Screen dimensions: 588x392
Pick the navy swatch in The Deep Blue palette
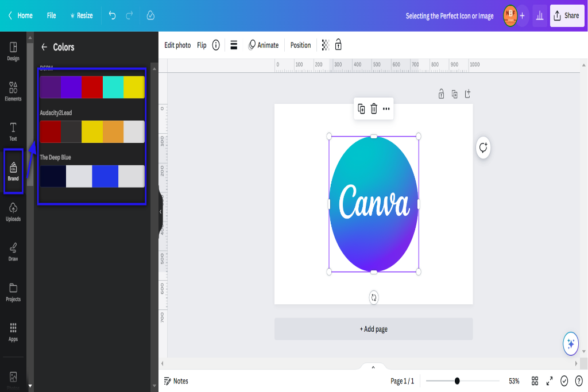tap(53, 176)
